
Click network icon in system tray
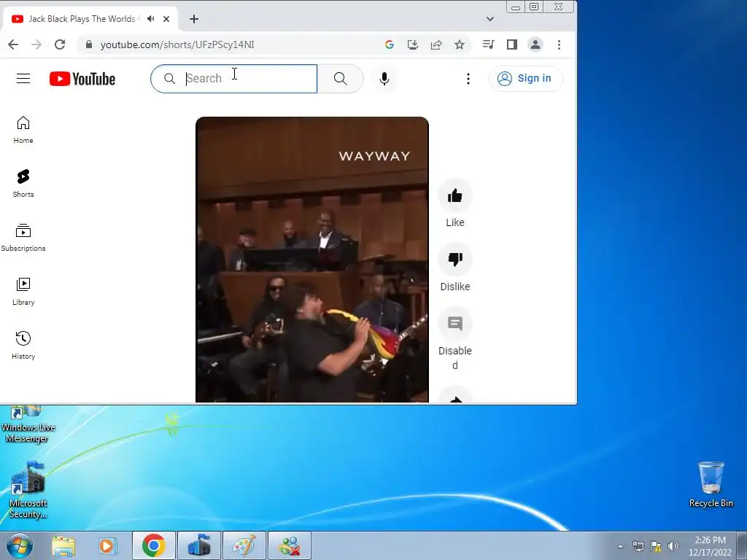click(638, 546)
